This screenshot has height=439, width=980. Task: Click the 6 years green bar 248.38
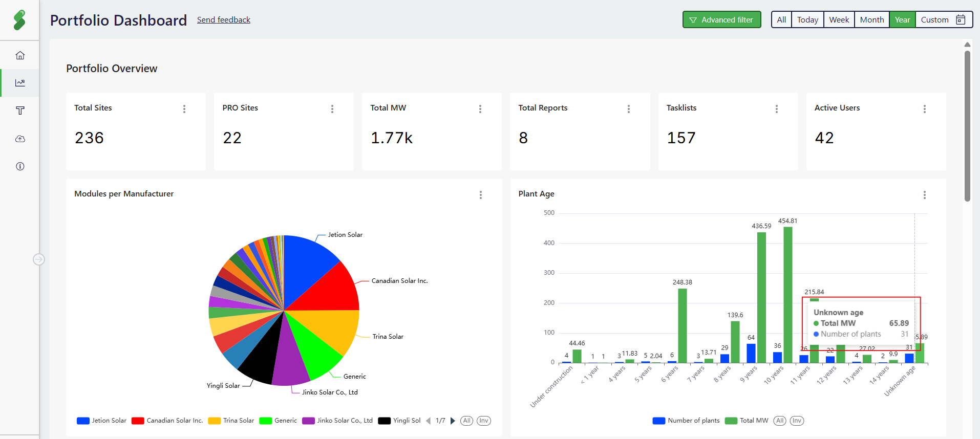click(683, 326)
